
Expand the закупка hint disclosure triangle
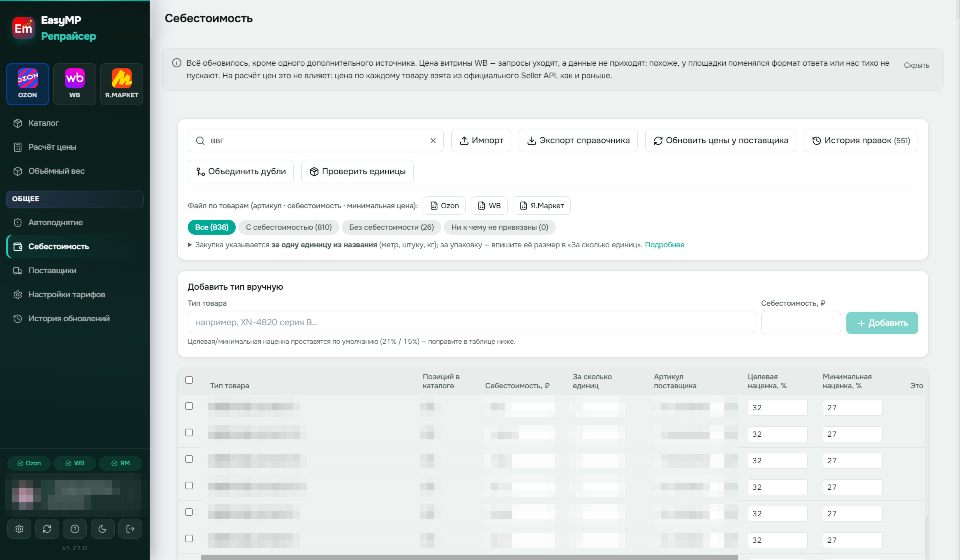pos(190,245)
